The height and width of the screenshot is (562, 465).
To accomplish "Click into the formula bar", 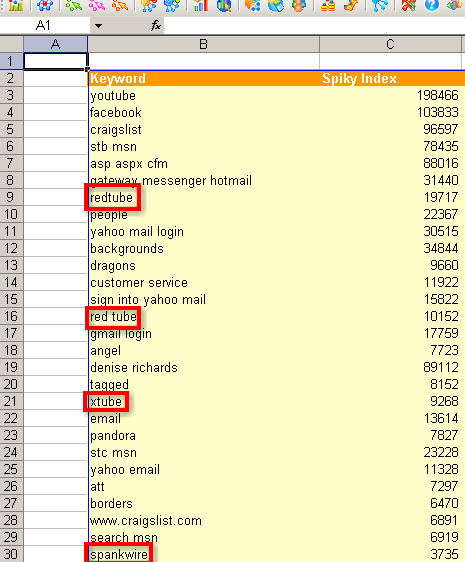I will tap(314, 26).
